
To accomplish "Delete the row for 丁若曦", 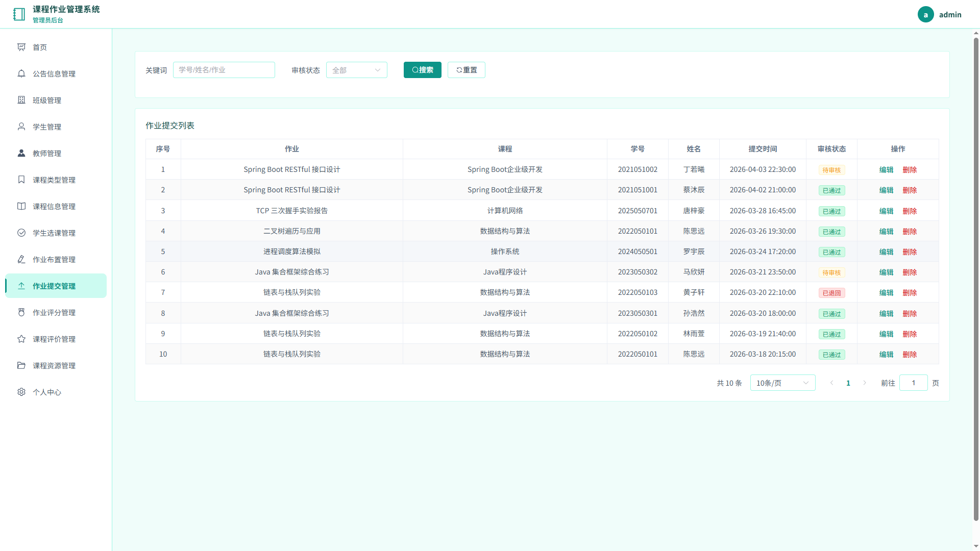I will (910, 170).
